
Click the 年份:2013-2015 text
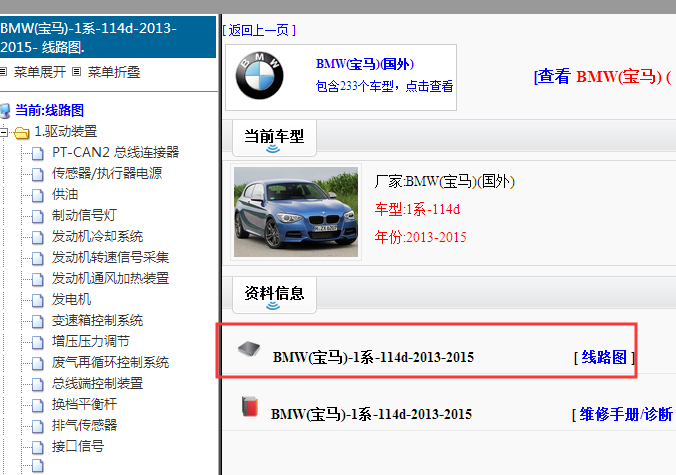point(420,238)
